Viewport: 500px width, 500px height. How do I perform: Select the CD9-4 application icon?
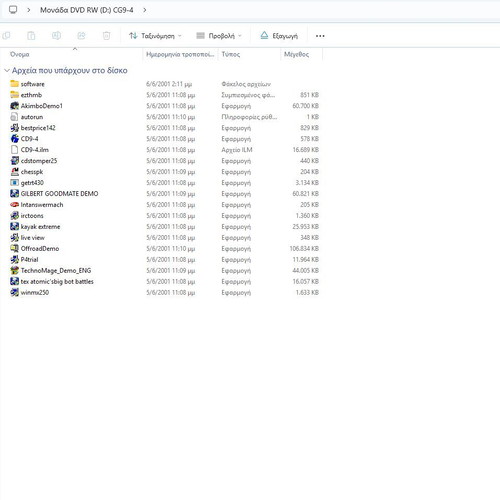[14, 139]
